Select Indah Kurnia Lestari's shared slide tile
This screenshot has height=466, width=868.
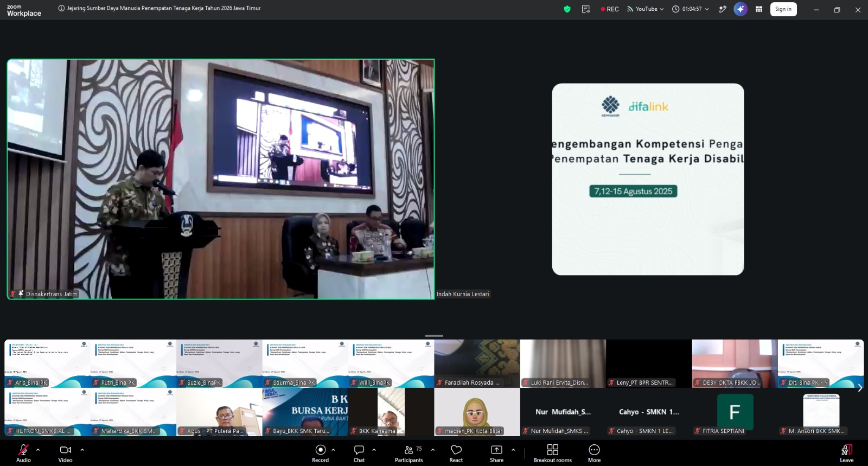coord(648,179)
